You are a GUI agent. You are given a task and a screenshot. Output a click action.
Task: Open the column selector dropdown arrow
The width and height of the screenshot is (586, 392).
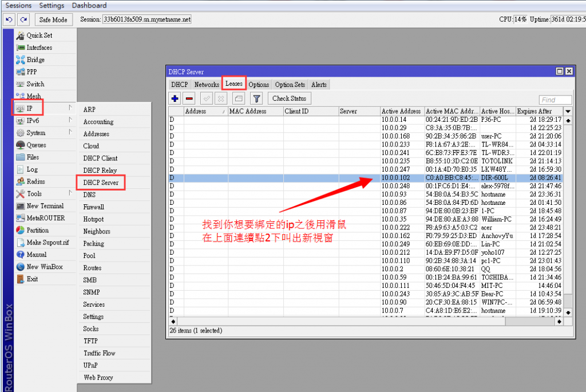click(568, 111)
